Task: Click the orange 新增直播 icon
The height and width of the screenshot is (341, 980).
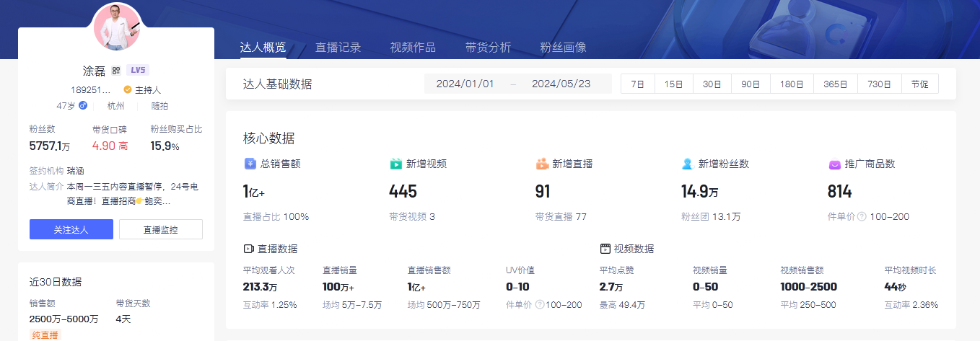Action: (x=542, y=164)
